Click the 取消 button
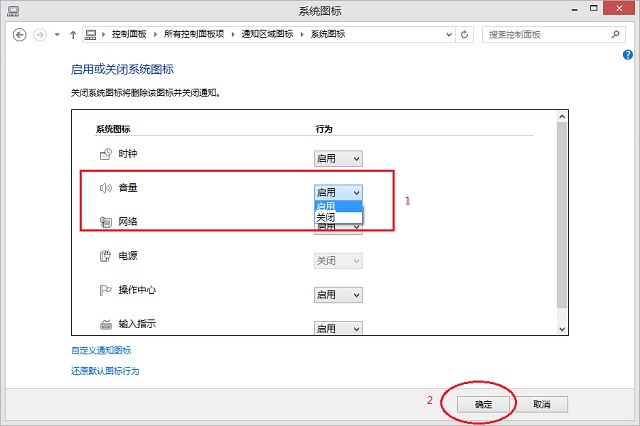The height and width of the screenshot is (426, 640). coord(542,405)
